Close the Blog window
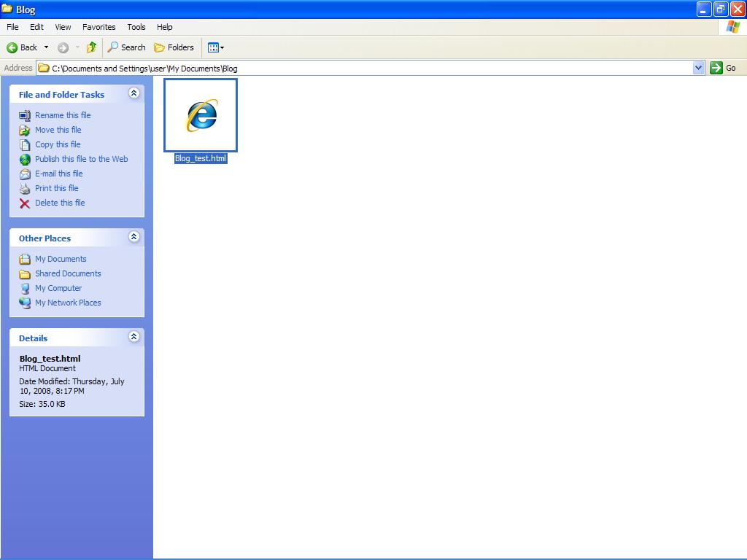747x560 pixels. (x=737, y=9)
